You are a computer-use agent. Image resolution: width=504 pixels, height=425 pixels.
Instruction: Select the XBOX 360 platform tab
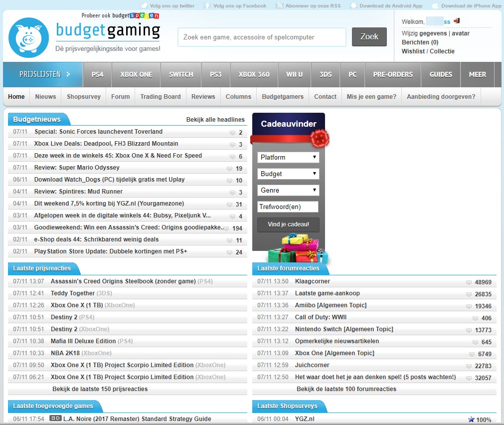[254, 74]
